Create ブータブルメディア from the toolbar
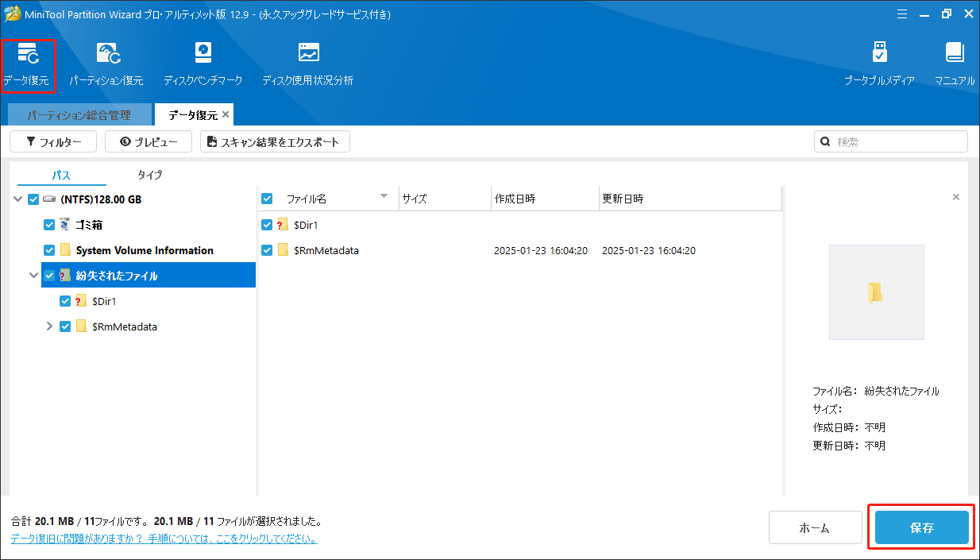This screenshot has width=980, height=560. pyautogui.click(x=879, y=65)
